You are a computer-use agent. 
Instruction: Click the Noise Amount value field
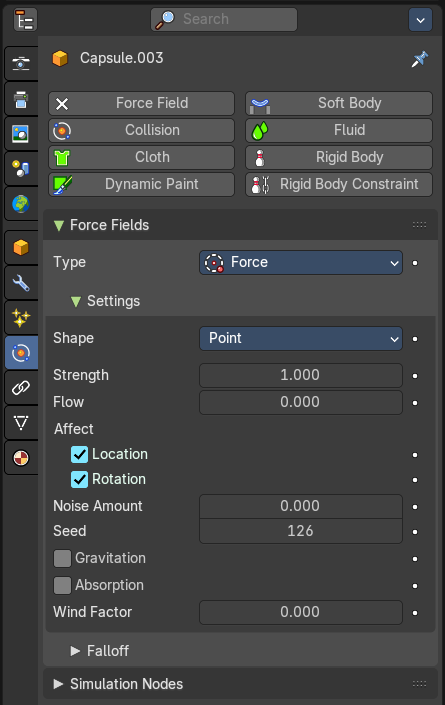pos(301,506)
